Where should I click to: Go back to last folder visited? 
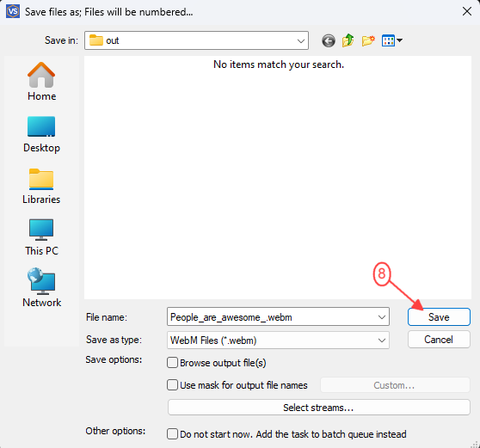pos(329,40)
